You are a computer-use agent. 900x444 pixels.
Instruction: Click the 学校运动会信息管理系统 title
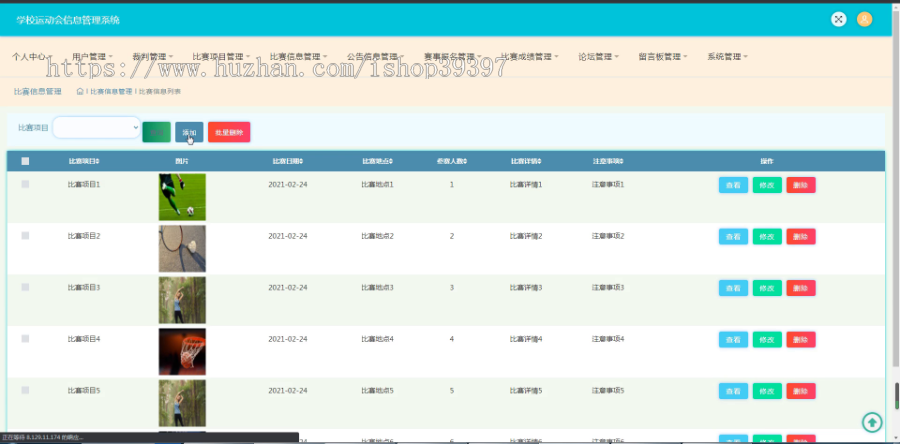[68, 20]
